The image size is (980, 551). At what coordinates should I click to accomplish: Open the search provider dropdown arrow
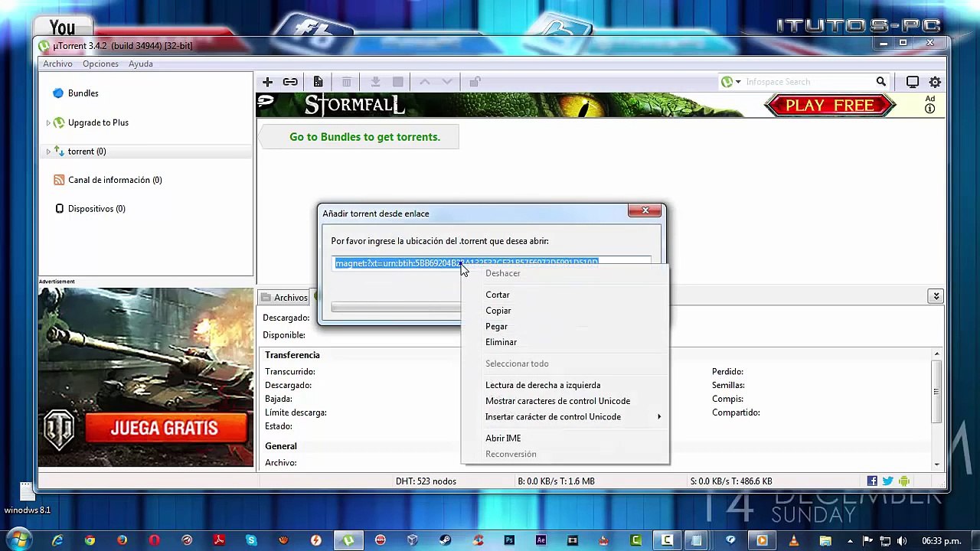[738, 82]
